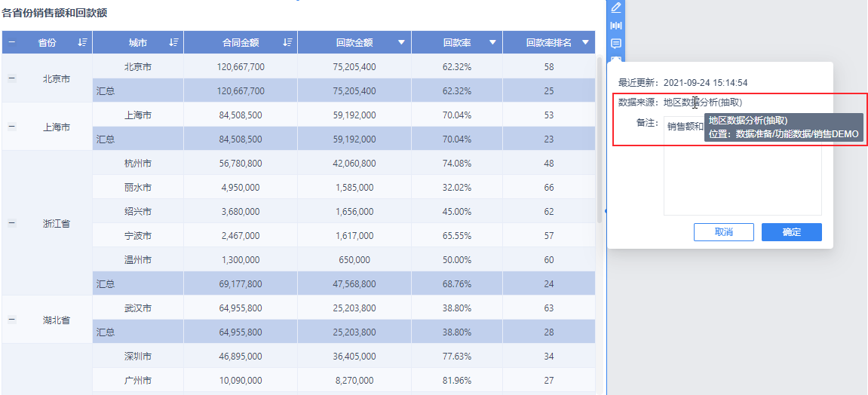Screen dimensions: 868x395
Task: Click rank 66 cell for 丽水市
Action: 548,188
